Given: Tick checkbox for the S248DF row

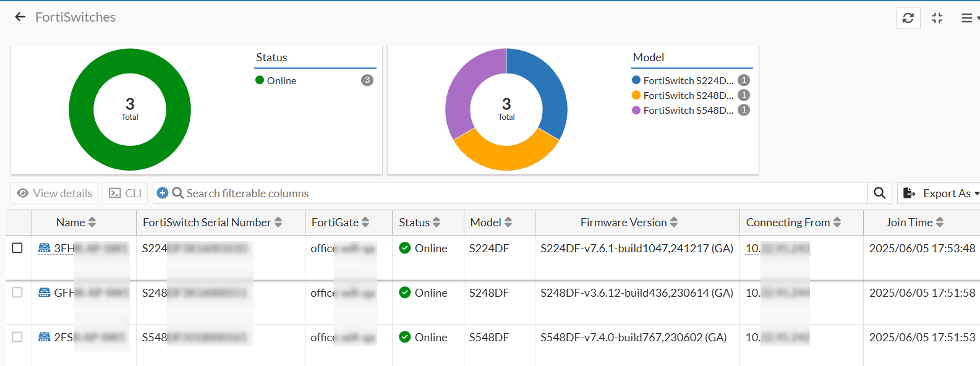Looking at the screenshot, I should [x=17, y=292].
